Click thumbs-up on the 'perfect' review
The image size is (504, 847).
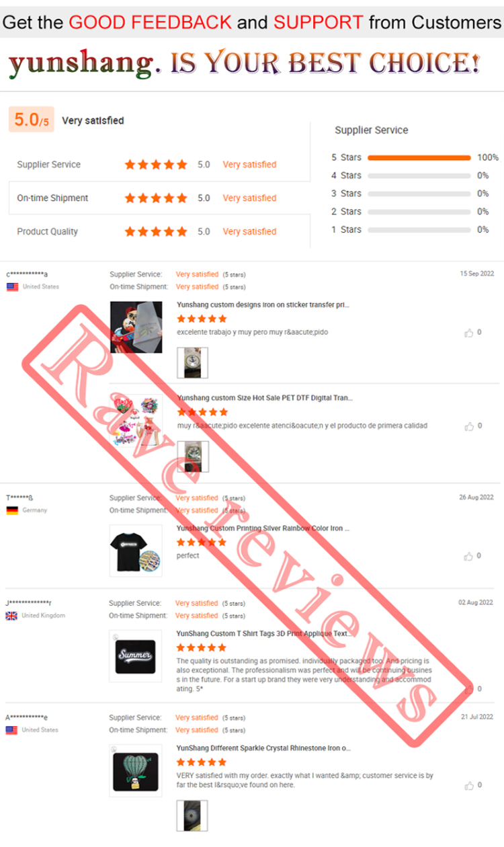click(x=468, y=557)
